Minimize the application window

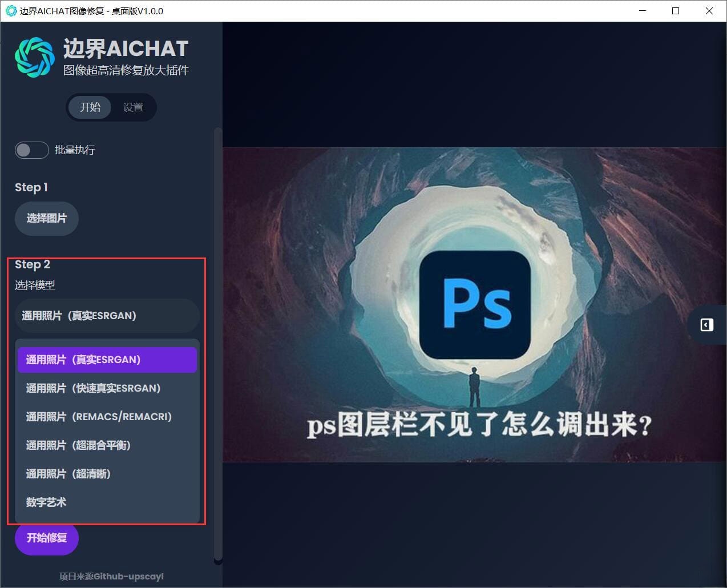(643, 11)
